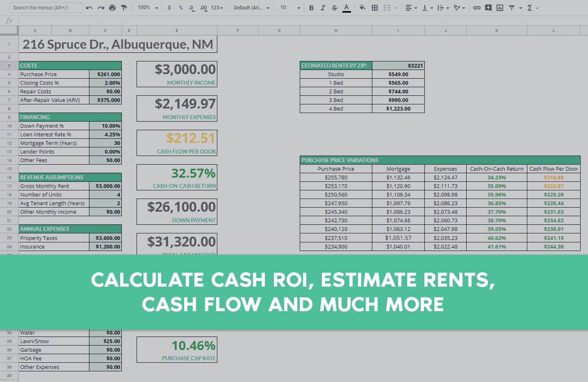
Task: Insert a chart using the chart icon
Action: point(500,8)
